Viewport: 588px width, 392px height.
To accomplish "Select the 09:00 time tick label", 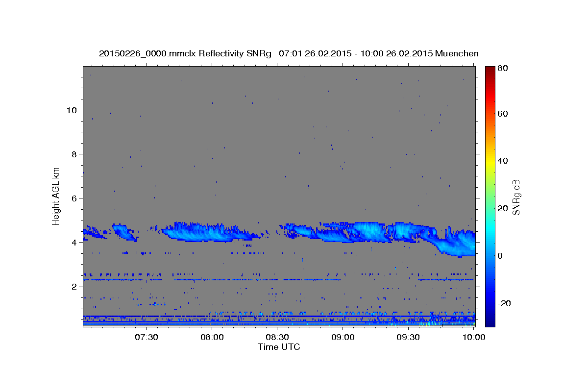I will pyautogui.click(x=343, y=337).
